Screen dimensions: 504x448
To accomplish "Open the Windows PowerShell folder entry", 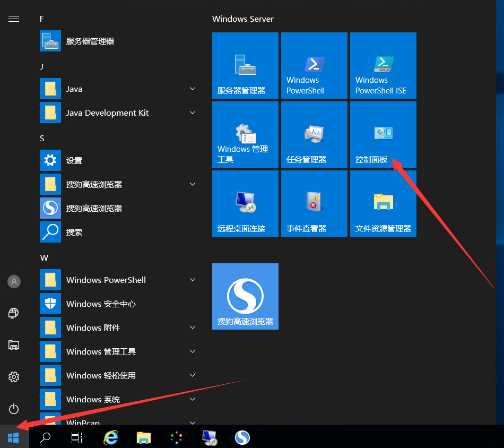I will [118, 280].
